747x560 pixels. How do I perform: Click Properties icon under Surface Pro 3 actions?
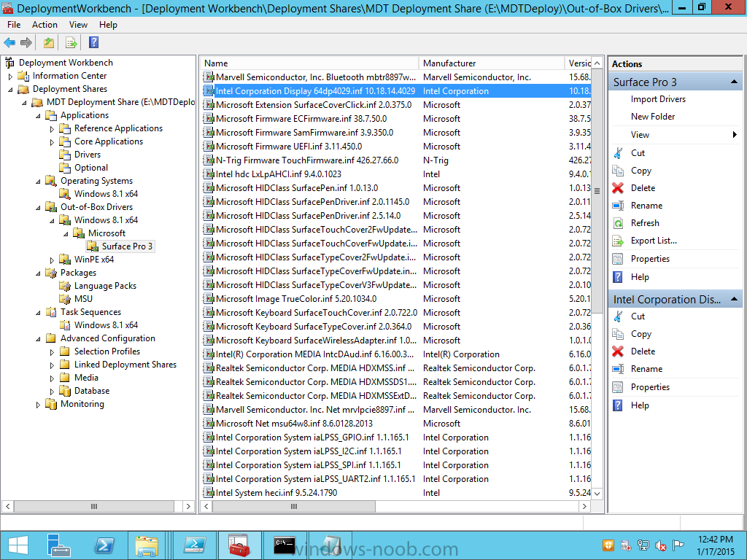click(618, 259)
